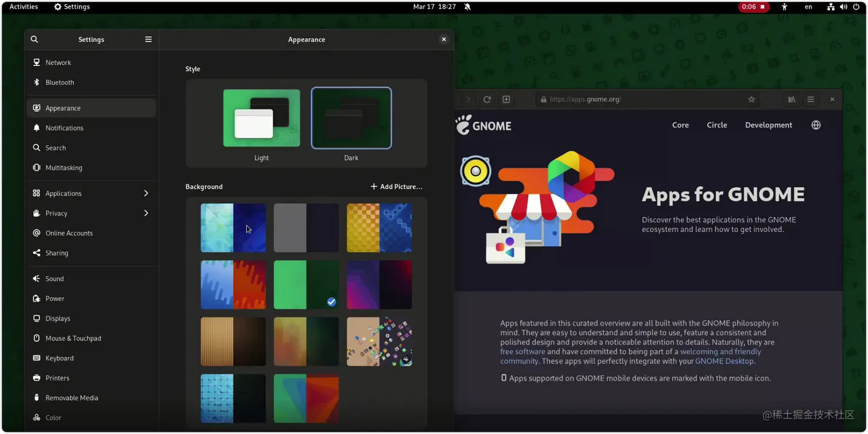The height and width of the screenshot is (434, 868).
Task: Open the Core tab on GNOME site
Action: point(680,125)
